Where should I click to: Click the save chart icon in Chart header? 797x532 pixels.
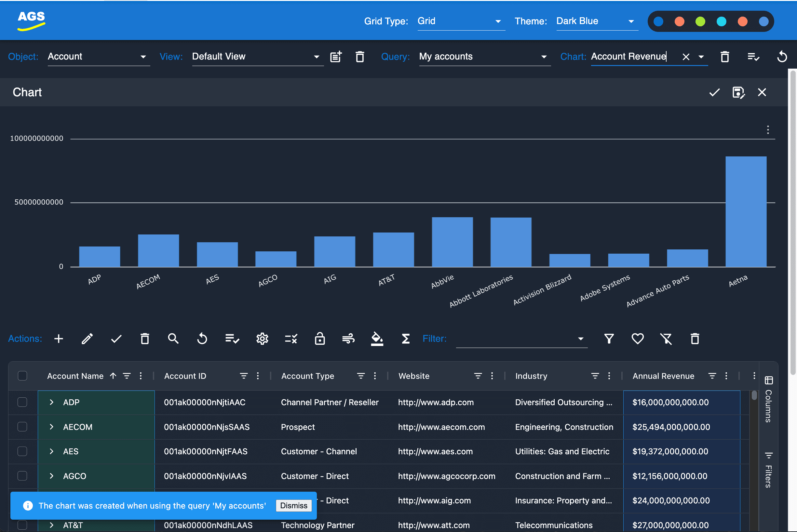(x=738, y=92)
